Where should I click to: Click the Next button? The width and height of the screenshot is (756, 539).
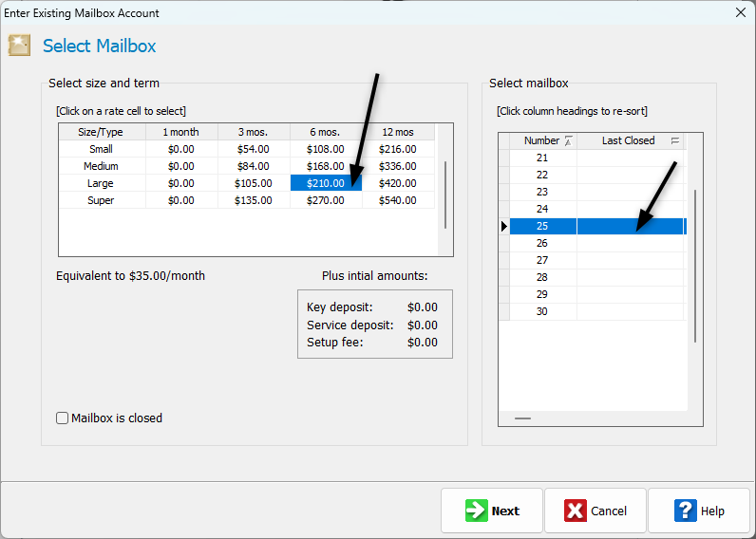tap(492, 511)
